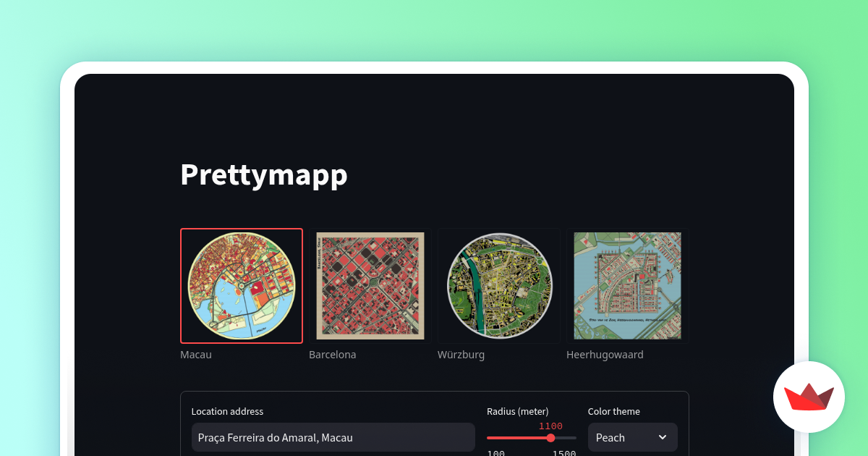
Task: Click the Prettymapp title heading
Action: click(264, 174)
